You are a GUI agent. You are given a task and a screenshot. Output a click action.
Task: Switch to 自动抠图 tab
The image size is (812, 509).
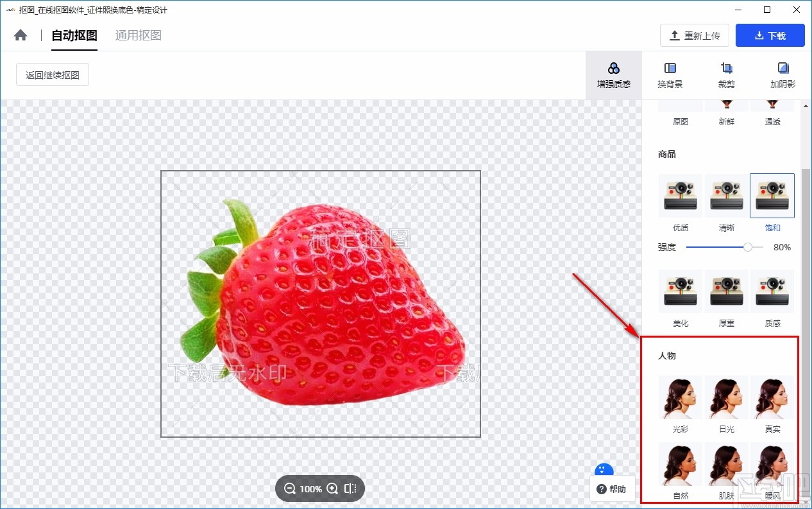(74, 35)
